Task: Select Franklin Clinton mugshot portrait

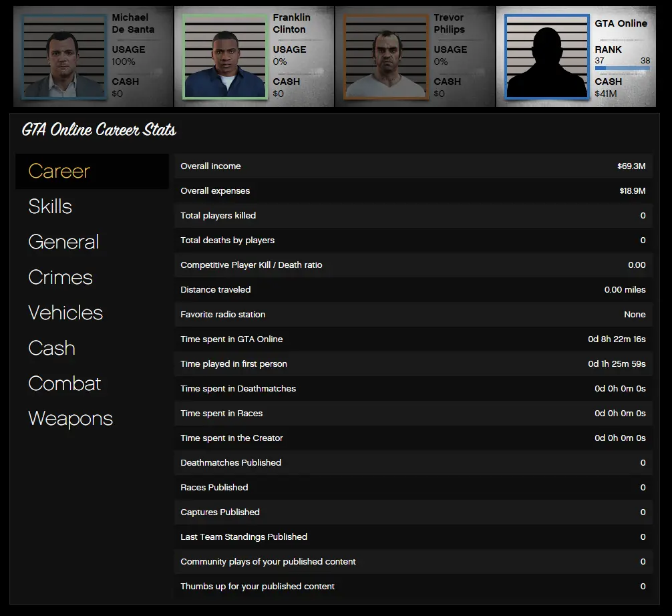Action: coord(224,57)
